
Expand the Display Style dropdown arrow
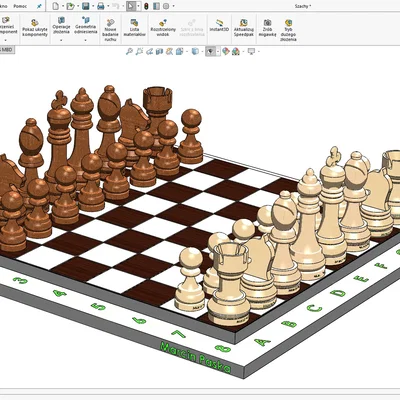203,52
